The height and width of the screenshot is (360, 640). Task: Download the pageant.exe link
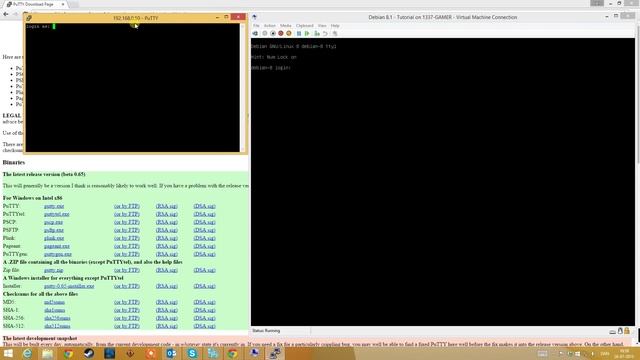[x=57, y=246]
